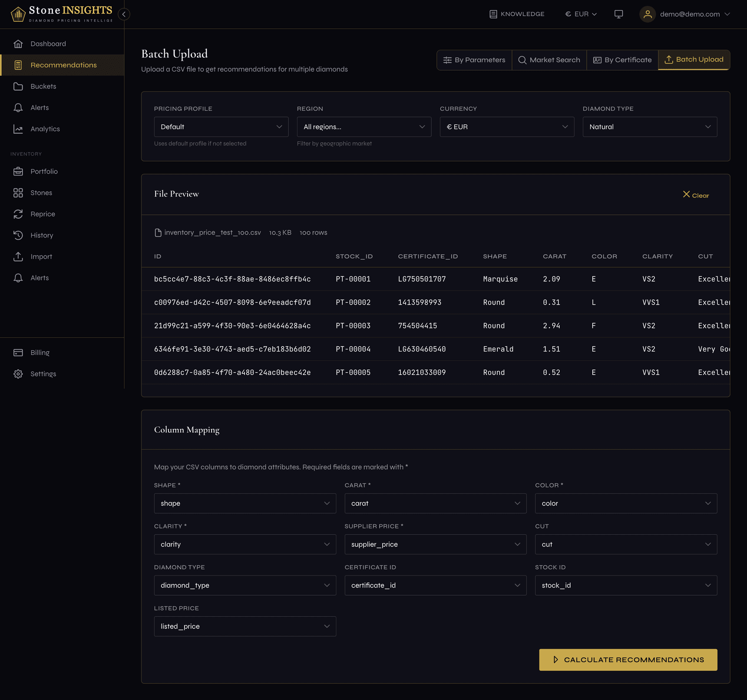The image size is (747, 700).
Task: Click the Portfolio briefcase icon
Action: (x=18, y=172)
